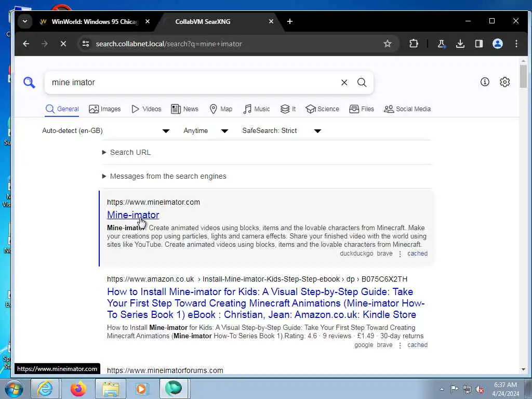Open the muted volume tray icon
The width and height of the screenshot is (532, 399).
tap(480, 389)
